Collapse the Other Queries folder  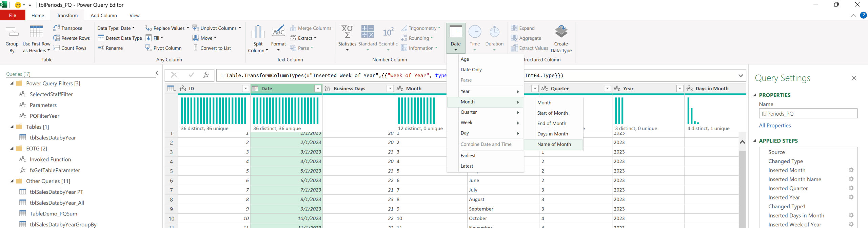[12, 181]
